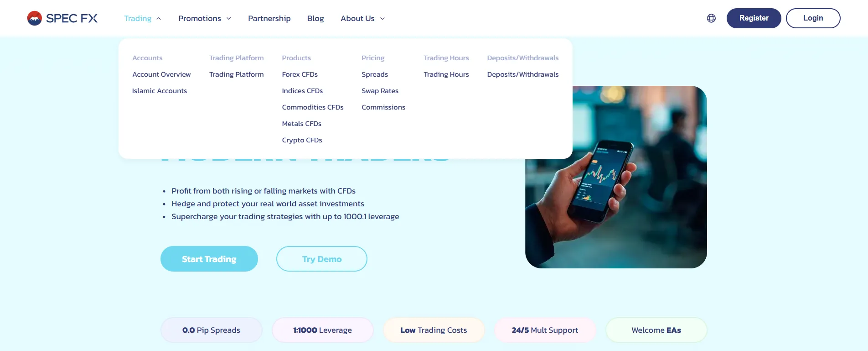The image size is (868, 351).
Task: Click the 0.0 Pip Spreads pill
Action: [212, 330]
